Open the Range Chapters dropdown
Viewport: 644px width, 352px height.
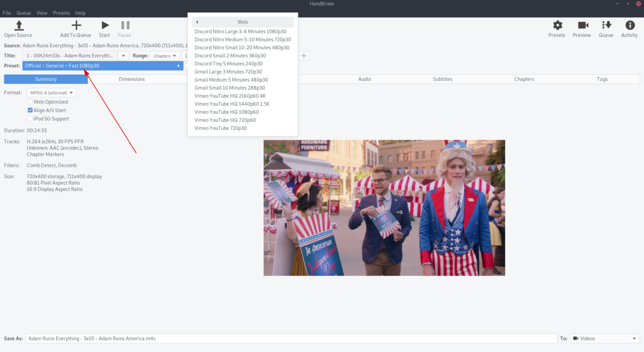(x=165, y=55)
